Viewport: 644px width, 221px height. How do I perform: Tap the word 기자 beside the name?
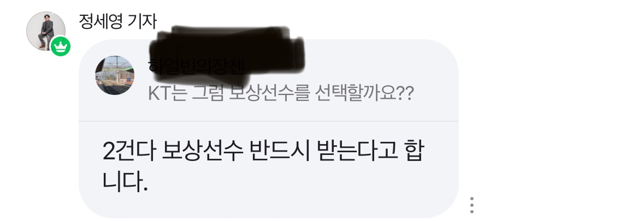click(142, 21)
